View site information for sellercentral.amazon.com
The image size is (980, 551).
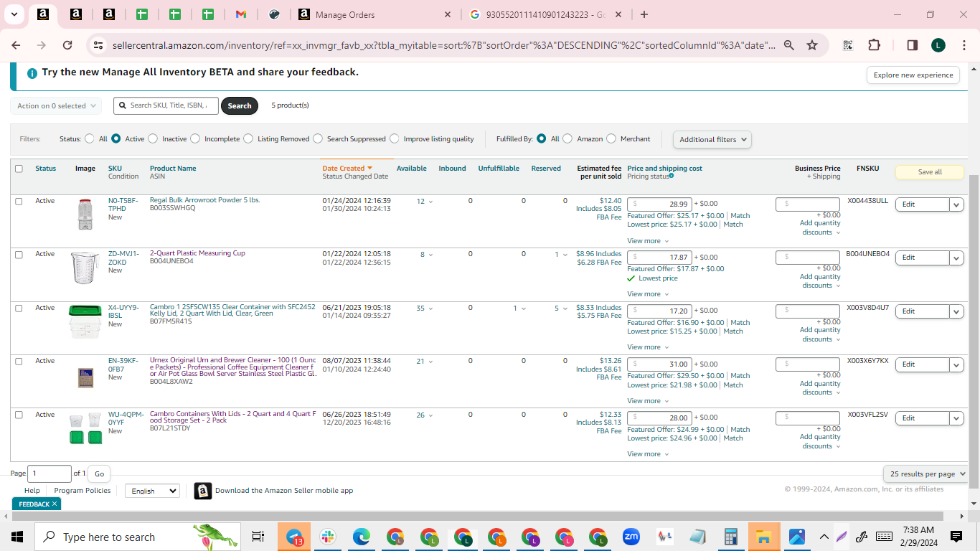[98, 45]
